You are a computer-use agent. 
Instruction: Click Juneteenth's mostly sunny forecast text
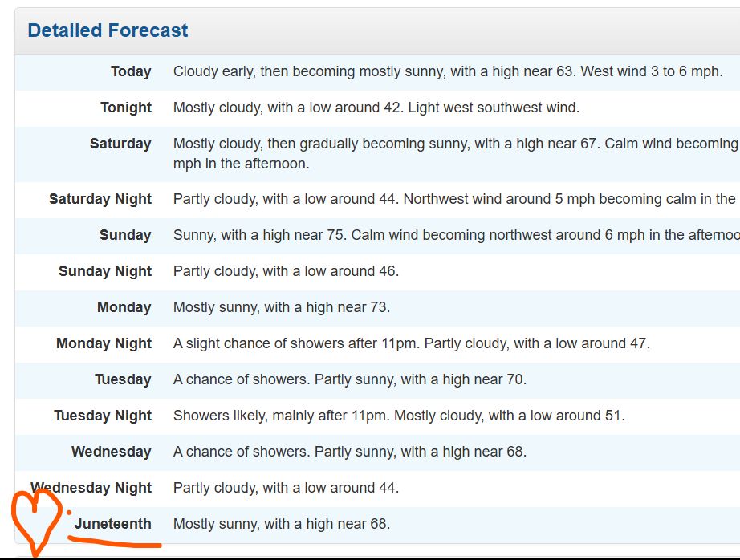tap(282, 524)
